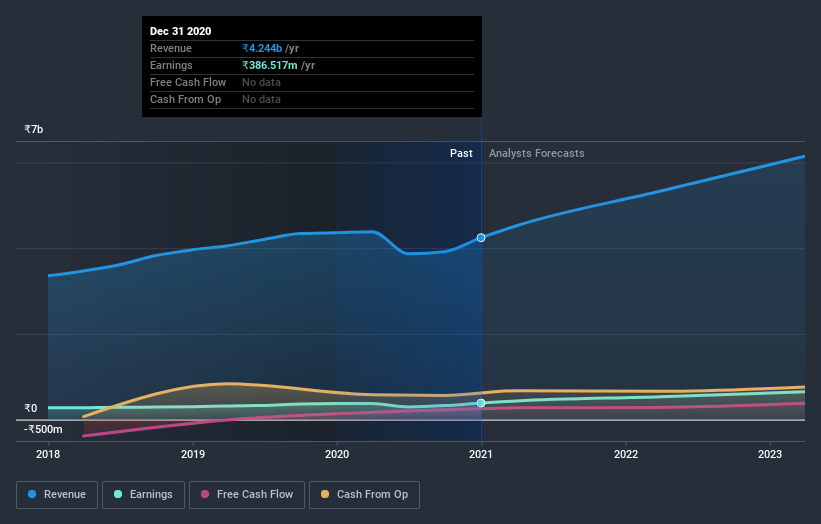Viewport: 821px width, 524px height.
Task: Click the Dec 31 2020 tooltip date
Action: tap(181, 31)
